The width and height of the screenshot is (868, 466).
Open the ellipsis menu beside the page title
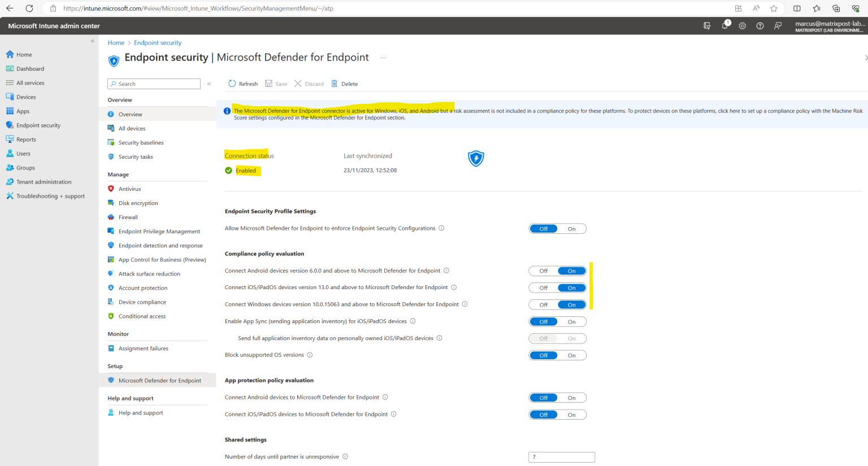383,57
